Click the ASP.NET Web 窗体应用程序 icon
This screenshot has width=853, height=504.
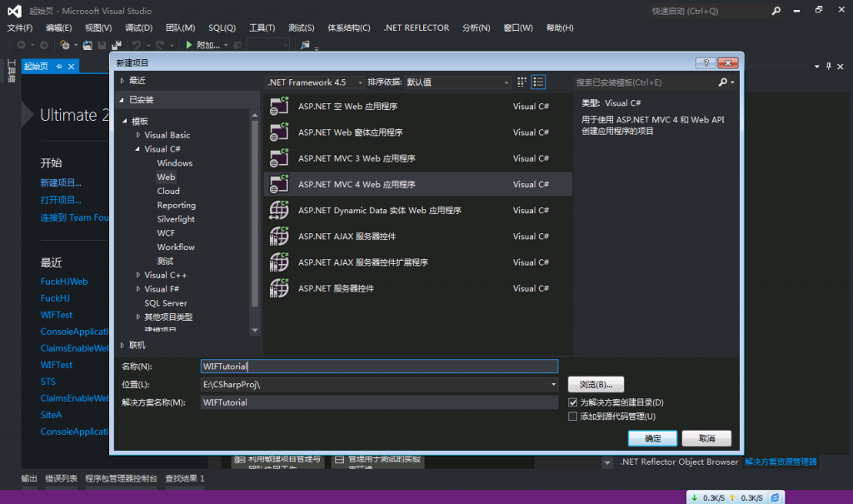pyautogui.click(x=279, y=132)
